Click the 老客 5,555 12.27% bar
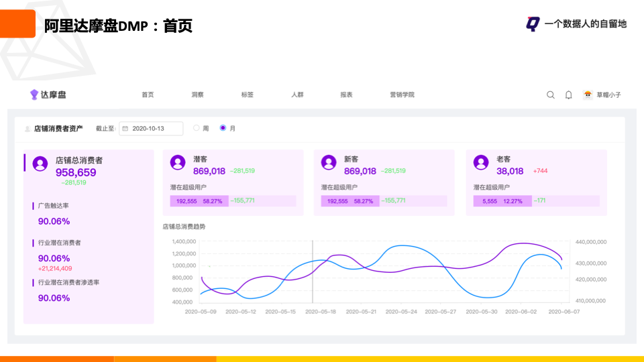Viewport: 644px width, 362px height. 502,201
